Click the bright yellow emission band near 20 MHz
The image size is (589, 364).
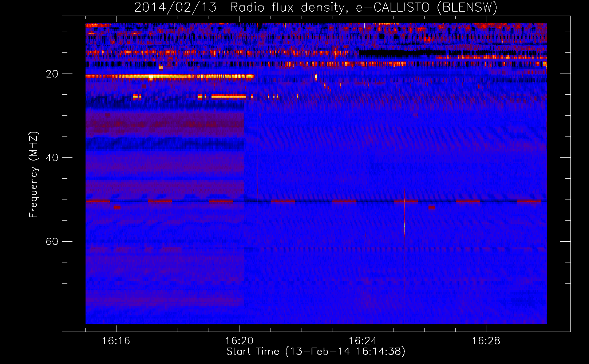pyautogui.click(x=170, y=77)
